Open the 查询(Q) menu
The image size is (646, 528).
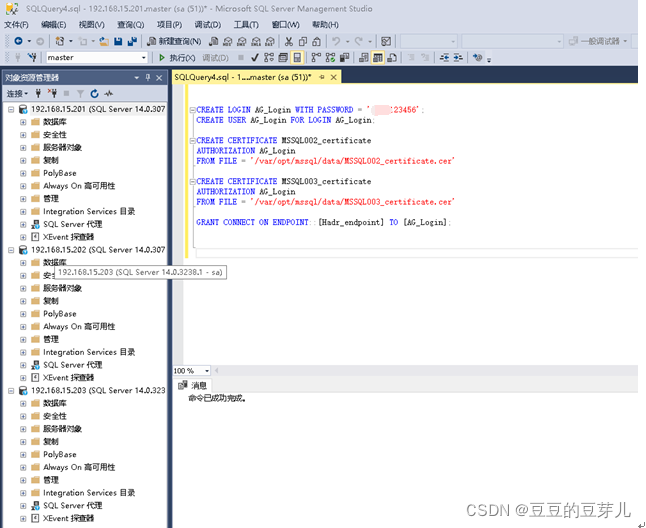click(131, 25)
